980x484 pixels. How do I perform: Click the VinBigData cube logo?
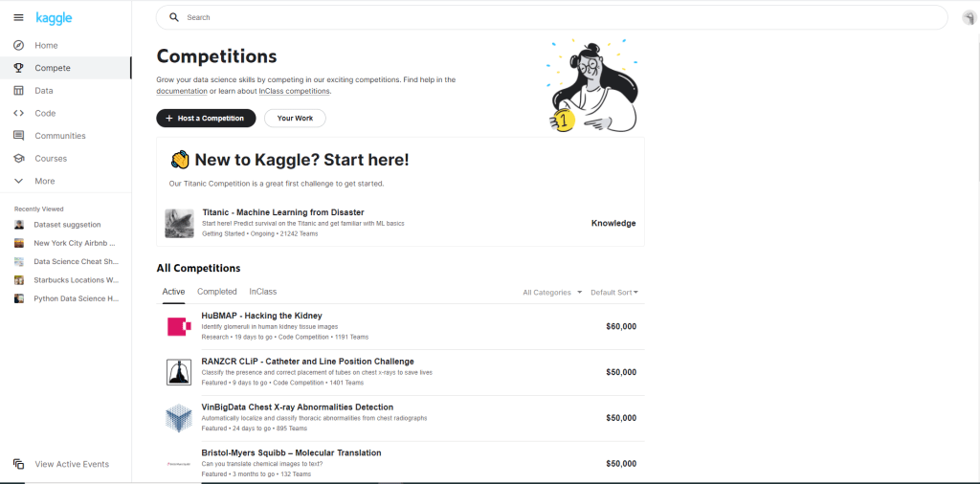point(179,418)
